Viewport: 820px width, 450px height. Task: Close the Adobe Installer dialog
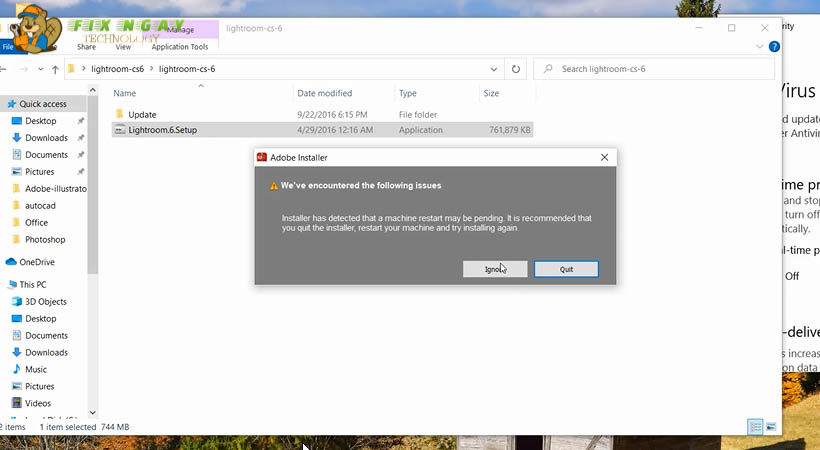click(x=604, y=157)
